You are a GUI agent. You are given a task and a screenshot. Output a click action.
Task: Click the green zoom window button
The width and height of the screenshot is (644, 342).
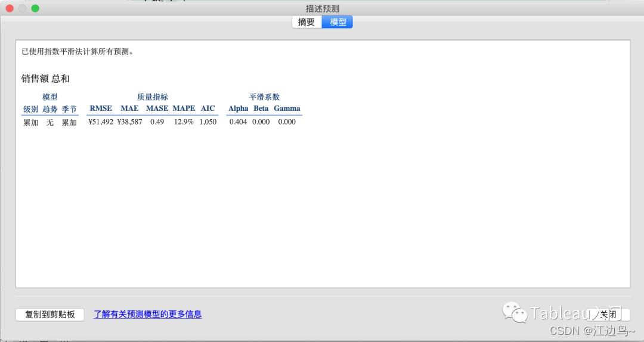(x=35, y=8)
